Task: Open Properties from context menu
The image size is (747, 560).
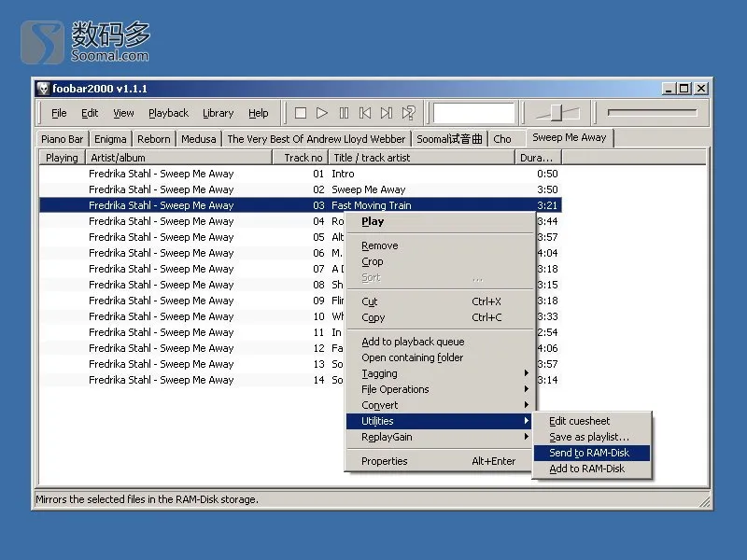Action: [x=438, y=461]
